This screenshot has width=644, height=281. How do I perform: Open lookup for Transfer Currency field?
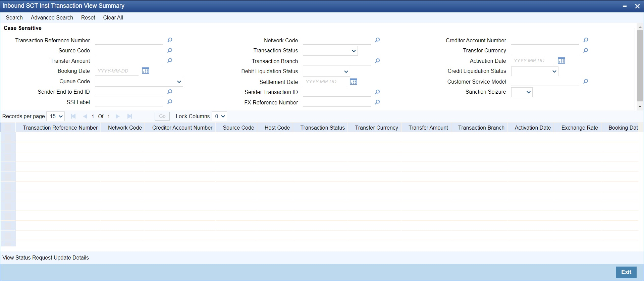[586, 50]
